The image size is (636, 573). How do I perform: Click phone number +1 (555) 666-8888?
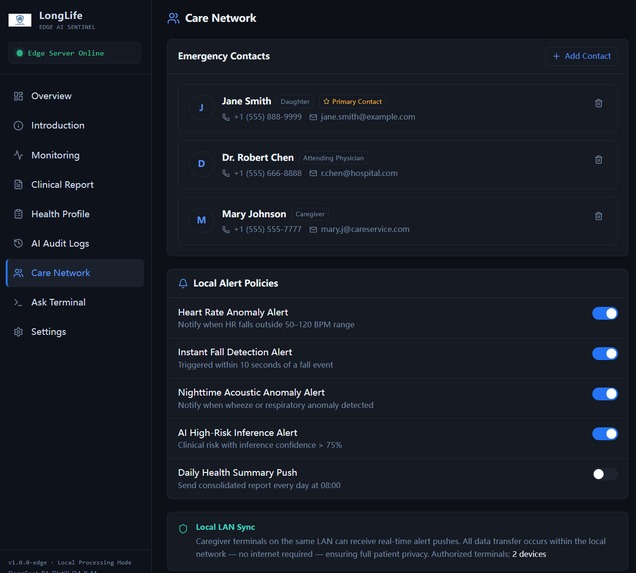pyautogui.click(x=268, y=174)
